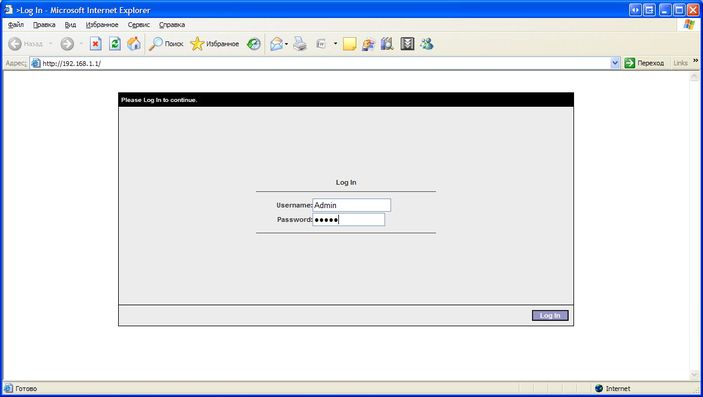Open the History clock icon
703x397 pixels.
(x=254, y=44)
